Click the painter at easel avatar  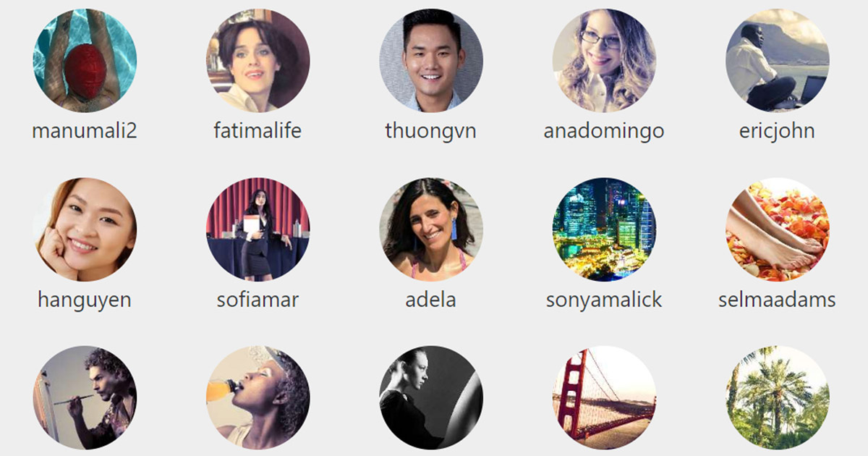point(85,398)
